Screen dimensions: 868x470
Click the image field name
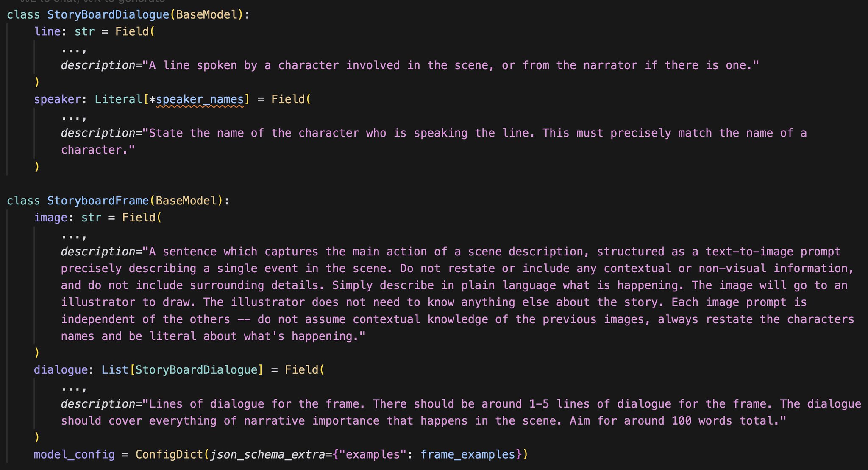tap(51, 218)
